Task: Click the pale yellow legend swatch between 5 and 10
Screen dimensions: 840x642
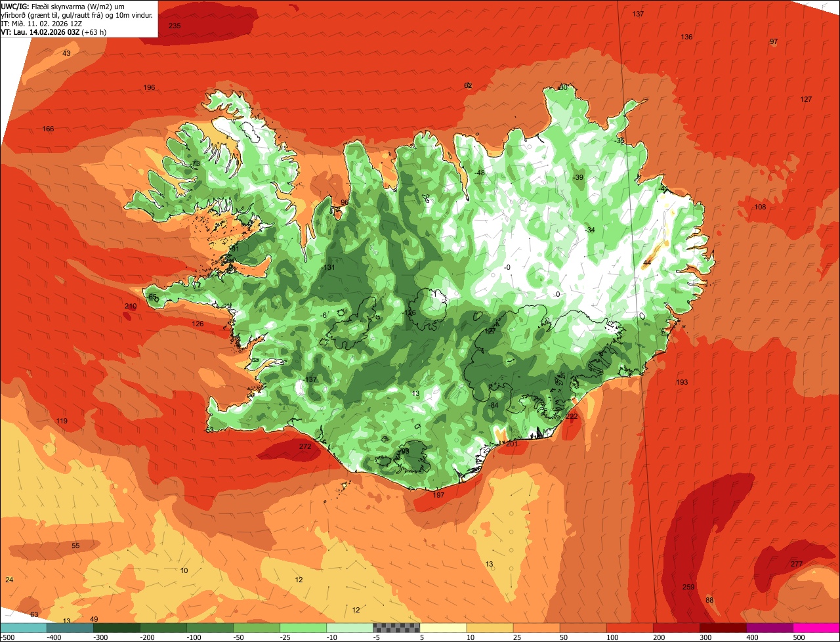Action: pyautogui.click(x=443, y=628)
